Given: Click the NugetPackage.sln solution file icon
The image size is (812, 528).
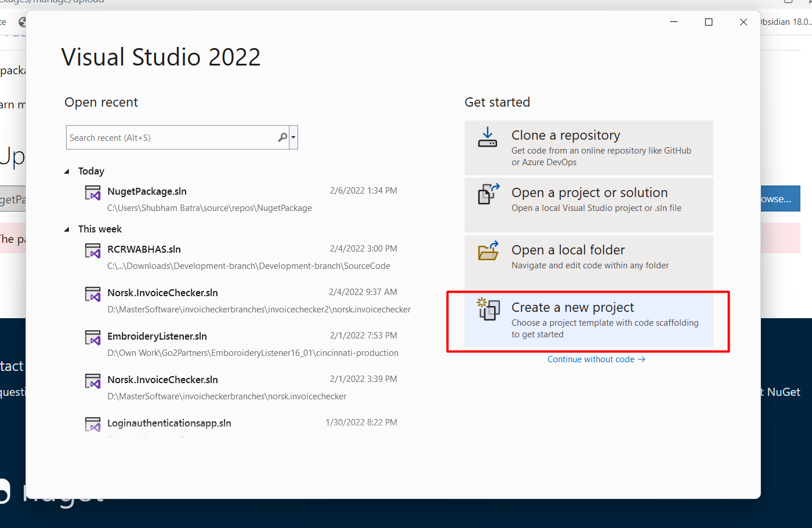Looking at the screenshot, I should pos(93,193).
